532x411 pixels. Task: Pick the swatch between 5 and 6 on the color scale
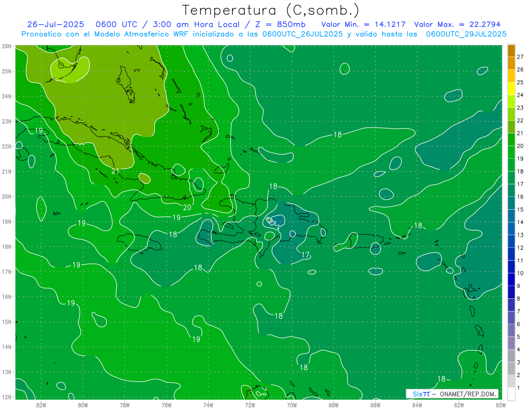coord(511,330)
